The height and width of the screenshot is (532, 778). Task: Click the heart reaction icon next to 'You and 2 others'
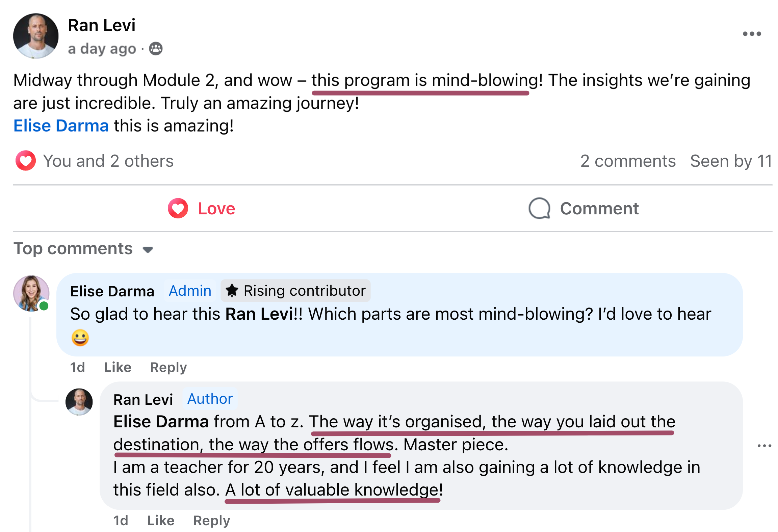point(26,160)
